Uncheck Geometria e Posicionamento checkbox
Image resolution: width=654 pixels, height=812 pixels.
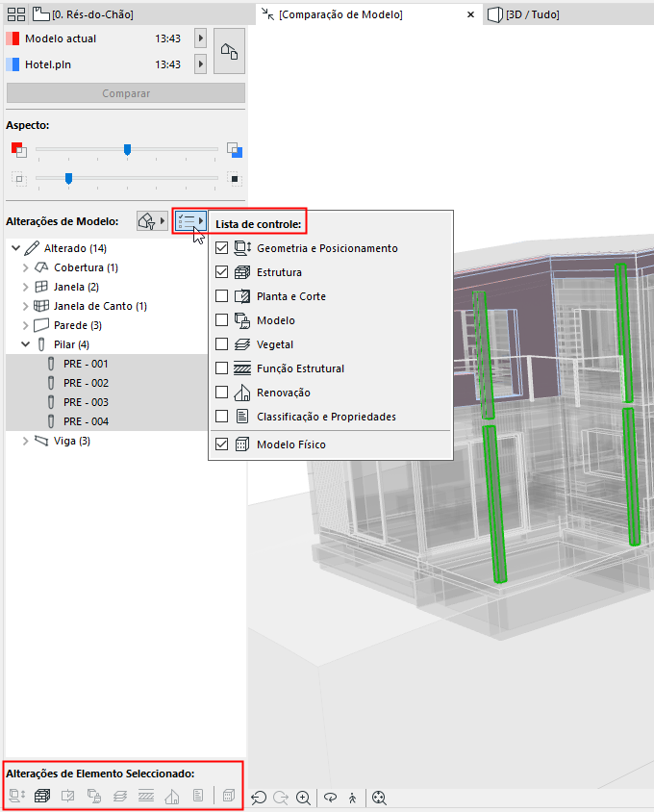point(221,248)
